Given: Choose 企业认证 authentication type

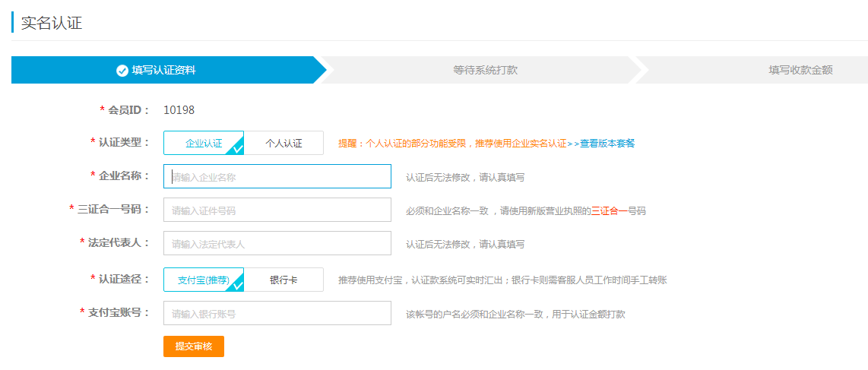Looking at the screenshot, I should 203,143.
